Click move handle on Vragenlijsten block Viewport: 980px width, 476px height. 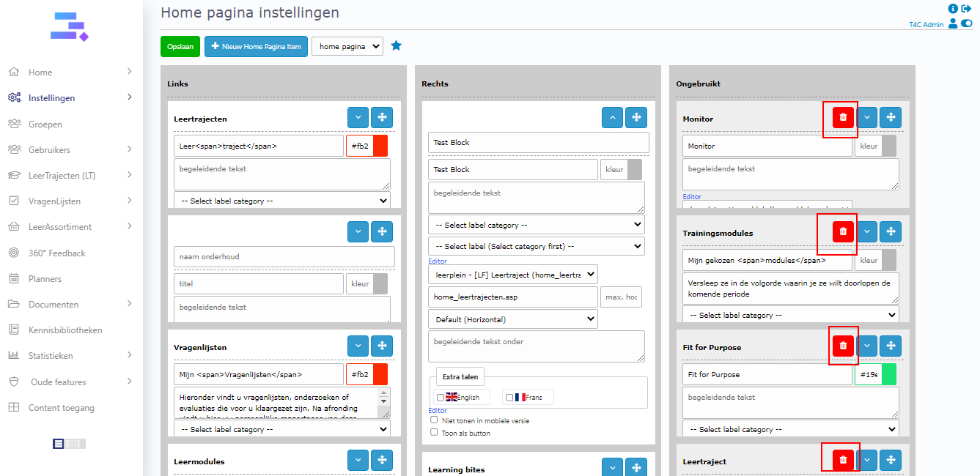pyautogui.click(x=381, y=346)
